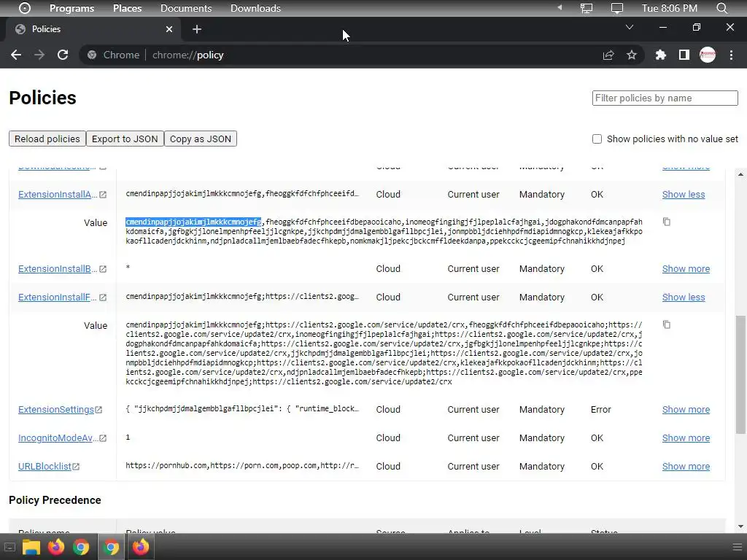
Task: Open the ExtensionSettings policy link
Action: (56, 410)
